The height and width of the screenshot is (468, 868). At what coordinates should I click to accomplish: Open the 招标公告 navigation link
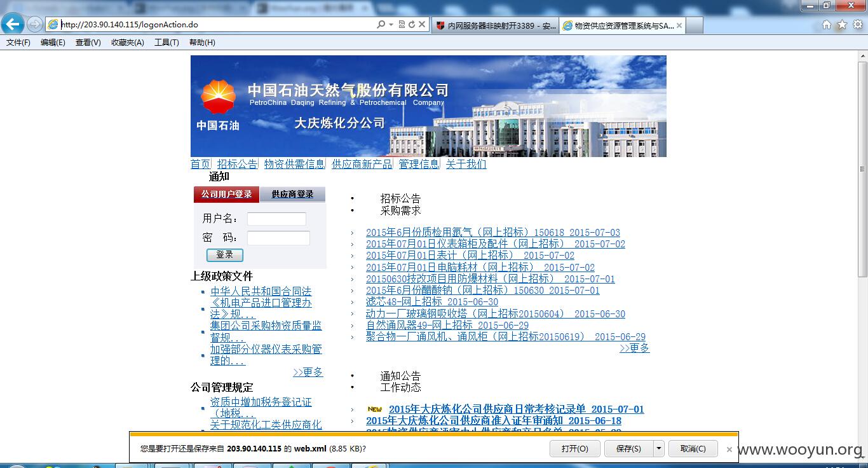[237, 164]
